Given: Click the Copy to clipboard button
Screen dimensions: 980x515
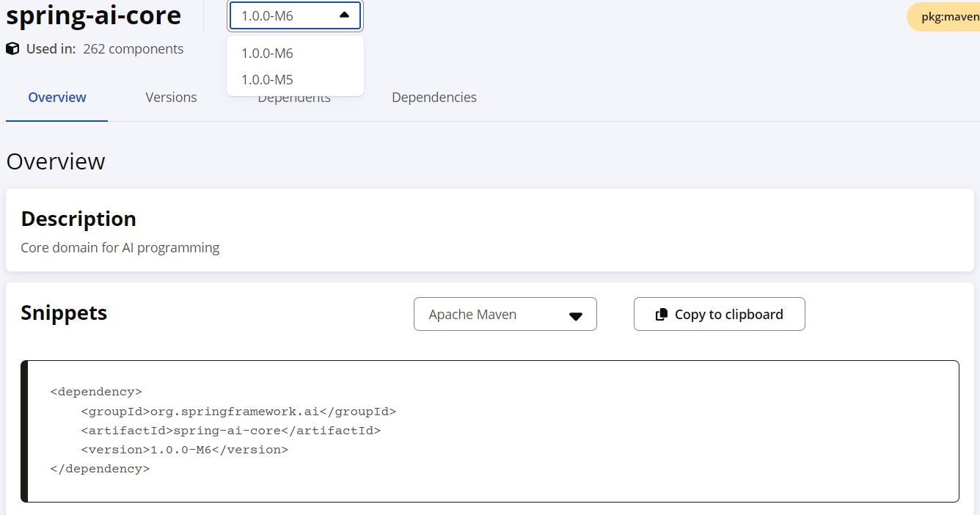Looking at the screenshot, I should [x=720, y=314].
